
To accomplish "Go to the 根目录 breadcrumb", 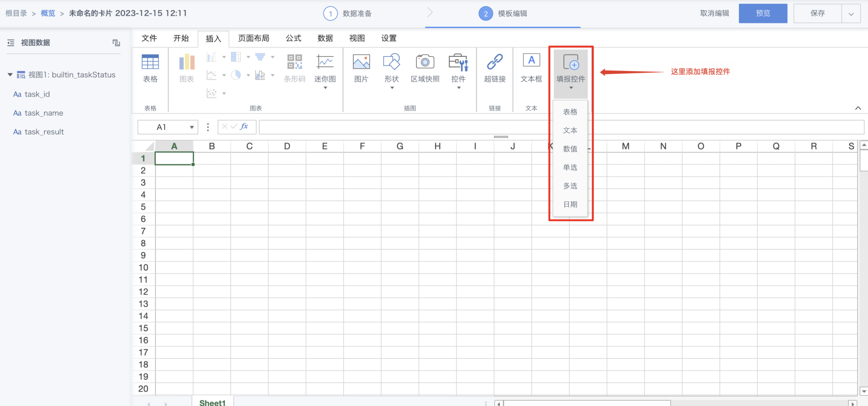I will click(x=16, y=14).
